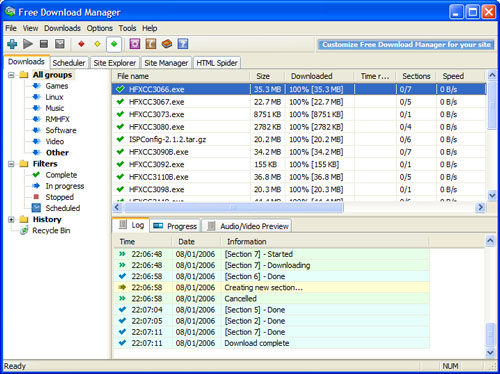
Task: Select the Downloads tab
Action: 26,62
